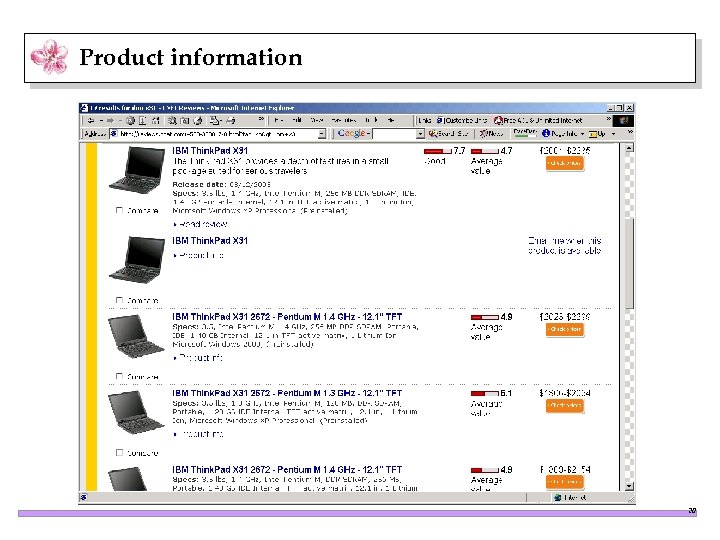This screenshot has width=720, height=540.
Task: Open the Edit menu
Action: (297, 120)
